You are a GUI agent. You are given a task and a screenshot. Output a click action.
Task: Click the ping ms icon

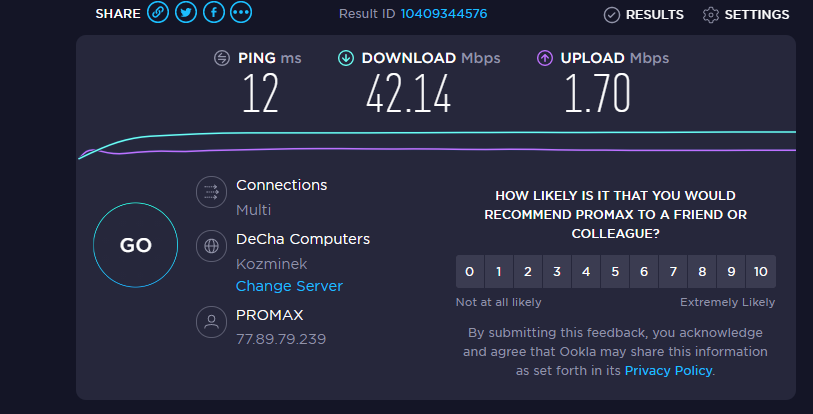(x=222, y=58)
